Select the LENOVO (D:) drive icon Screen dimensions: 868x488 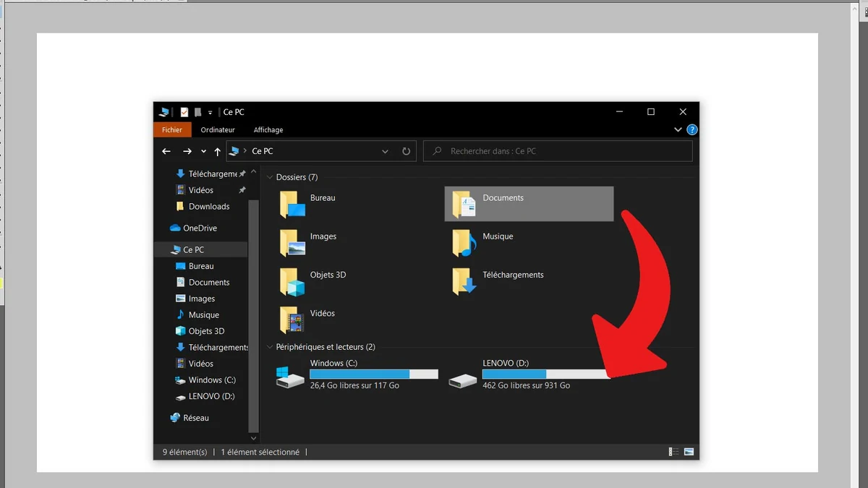coord(463,379)
